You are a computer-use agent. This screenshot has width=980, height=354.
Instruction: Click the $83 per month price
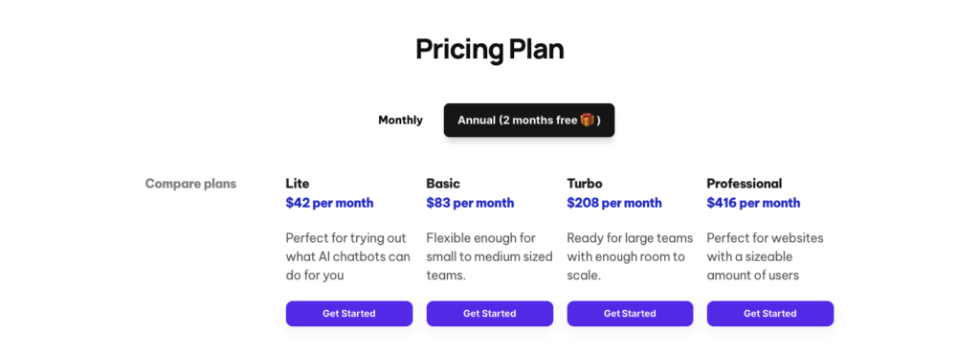tap(470, 203)
